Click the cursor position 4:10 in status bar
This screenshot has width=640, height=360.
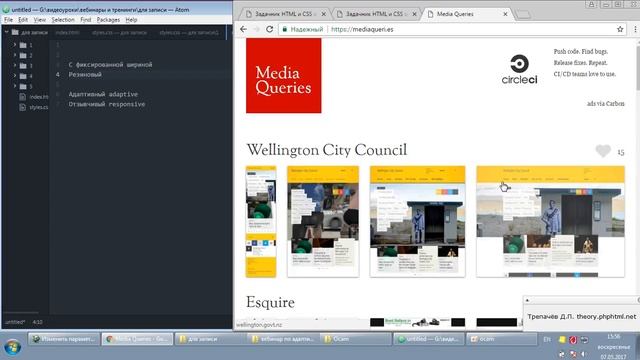pos(38,322)
